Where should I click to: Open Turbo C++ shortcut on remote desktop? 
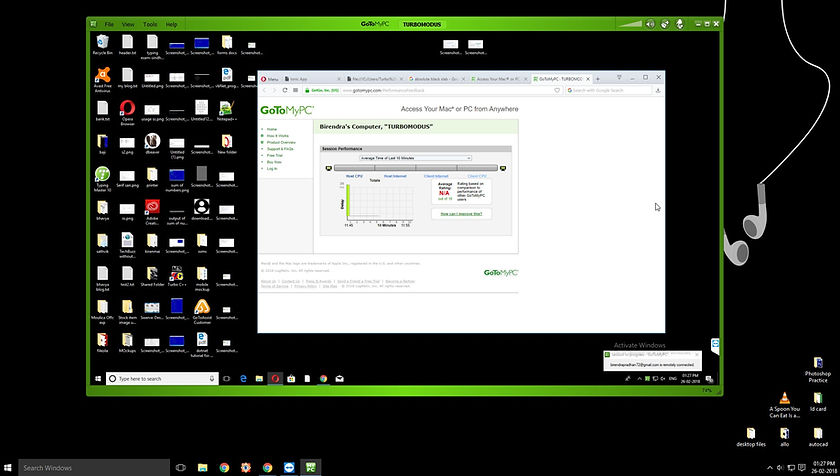176,277
